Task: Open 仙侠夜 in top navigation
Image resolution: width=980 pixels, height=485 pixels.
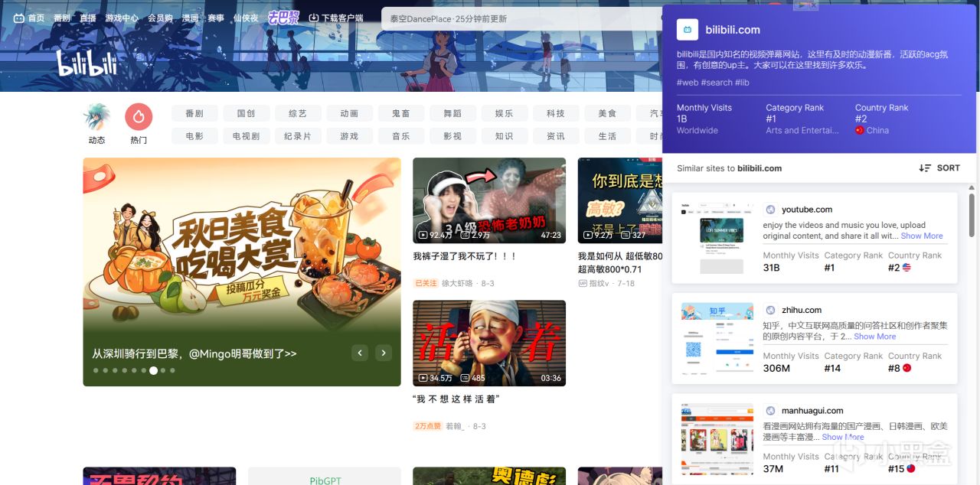Action: tap(246, 18)
